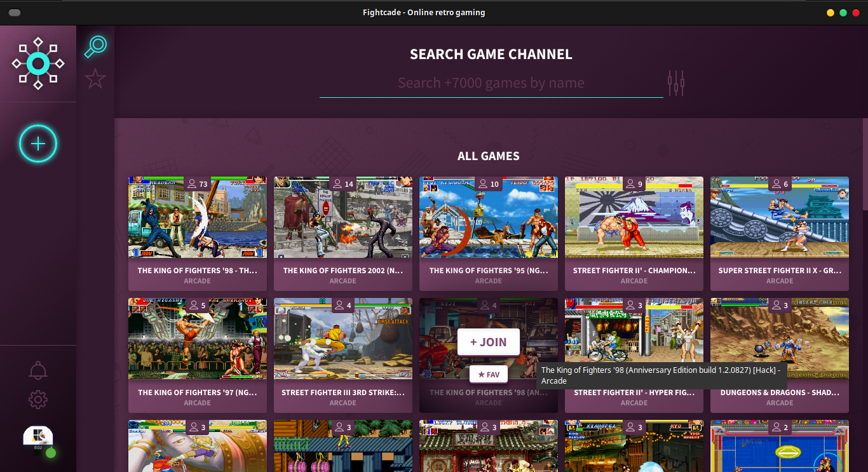Favorite The King of Fighters '98 Anniversary game
This screenshot has width=868, height=472.
click(489, 374)
